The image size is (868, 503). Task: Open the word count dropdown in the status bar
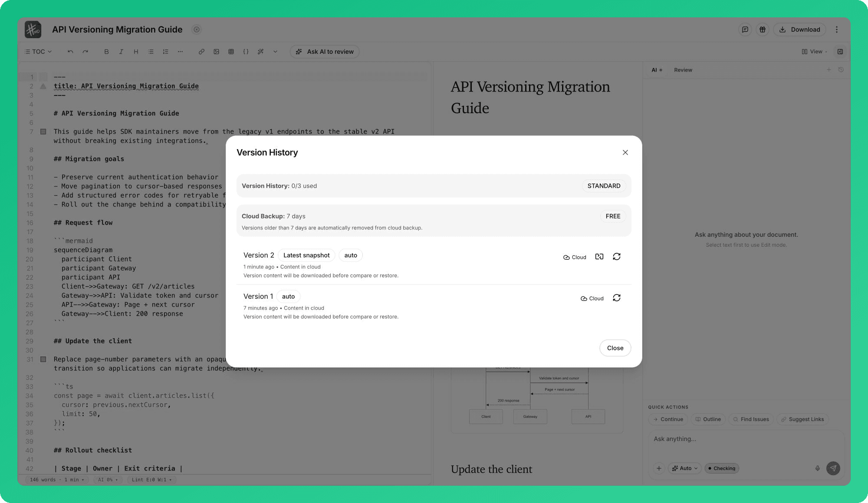point(57,480)
